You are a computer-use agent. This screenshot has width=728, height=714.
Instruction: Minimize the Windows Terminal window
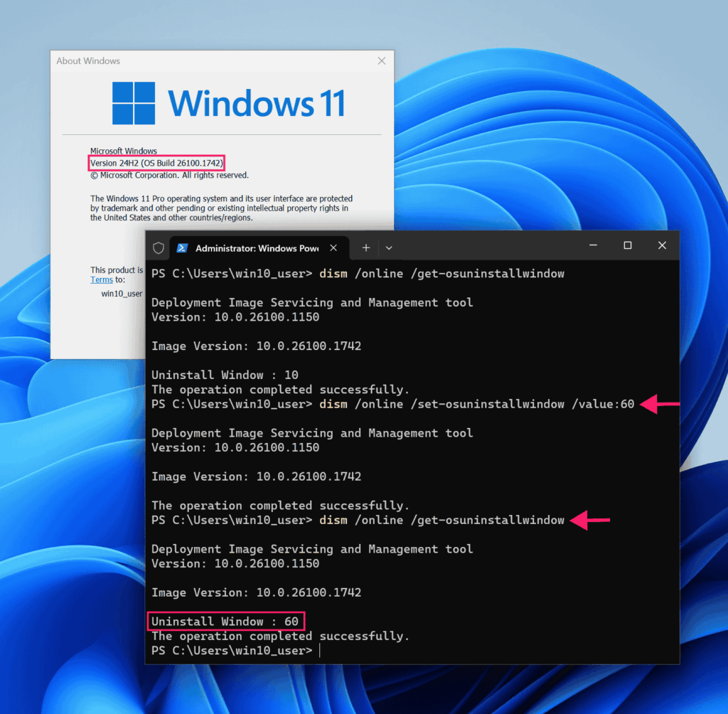(x=593, y=245)
